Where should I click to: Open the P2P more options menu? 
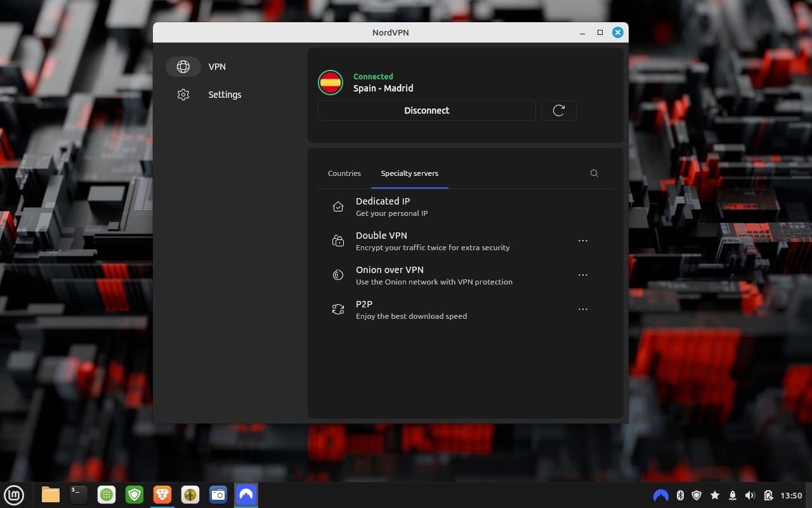[x=583, y=309]
